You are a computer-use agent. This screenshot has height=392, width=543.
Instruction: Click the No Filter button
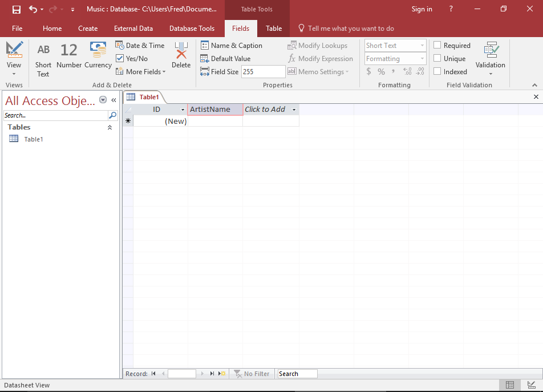[x=252, y=374]
